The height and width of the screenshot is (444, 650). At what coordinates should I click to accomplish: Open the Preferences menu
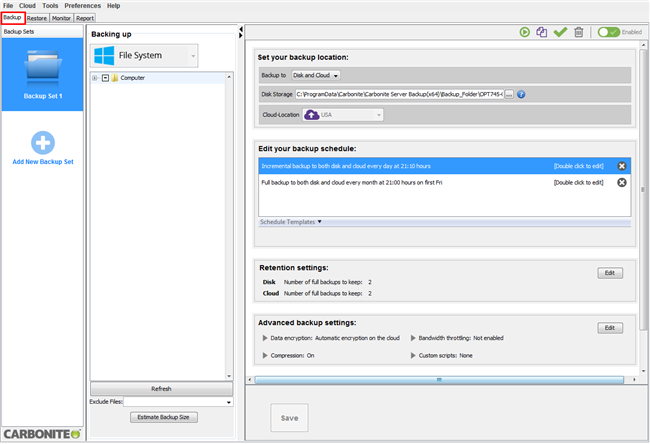pos(83,6)
